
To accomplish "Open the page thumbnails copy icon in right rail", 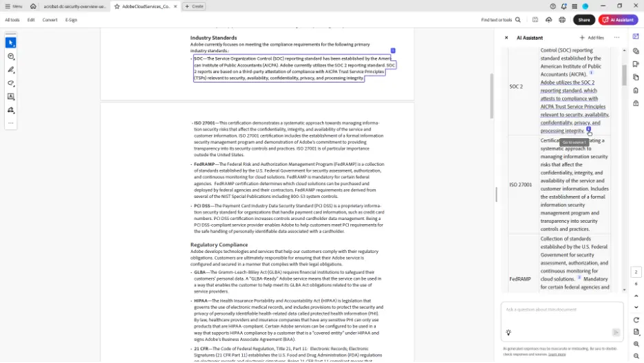I will tap(636, 77).
